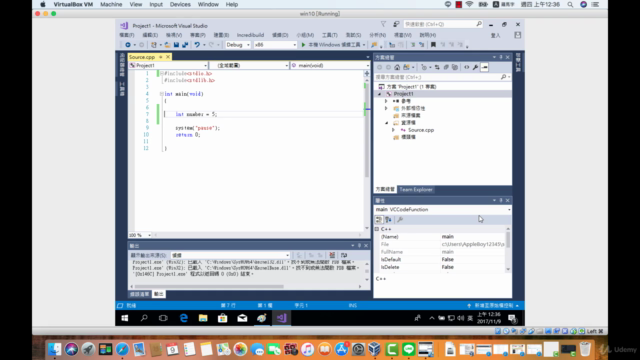Open Microsoft Edge from the Windows taskbar
640x360 pixels.
coord(184,318)
